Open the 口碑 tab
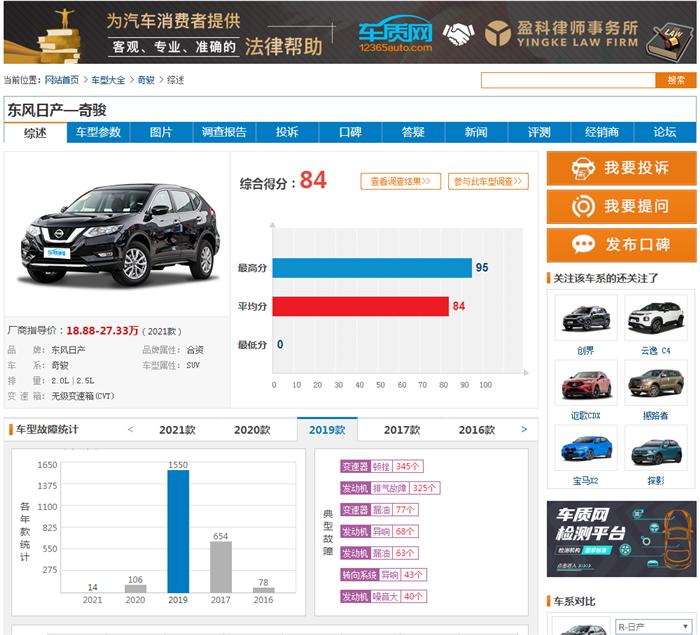This screenshot has width=700, height=635. click(x=350, y=132)
